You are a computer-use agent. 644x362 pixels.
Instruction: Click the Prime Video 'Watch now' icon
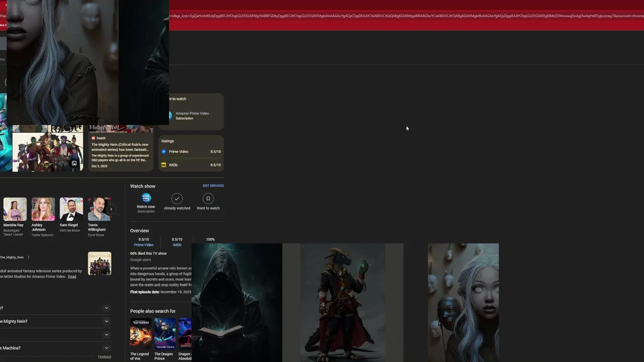[x=146, y=198]
